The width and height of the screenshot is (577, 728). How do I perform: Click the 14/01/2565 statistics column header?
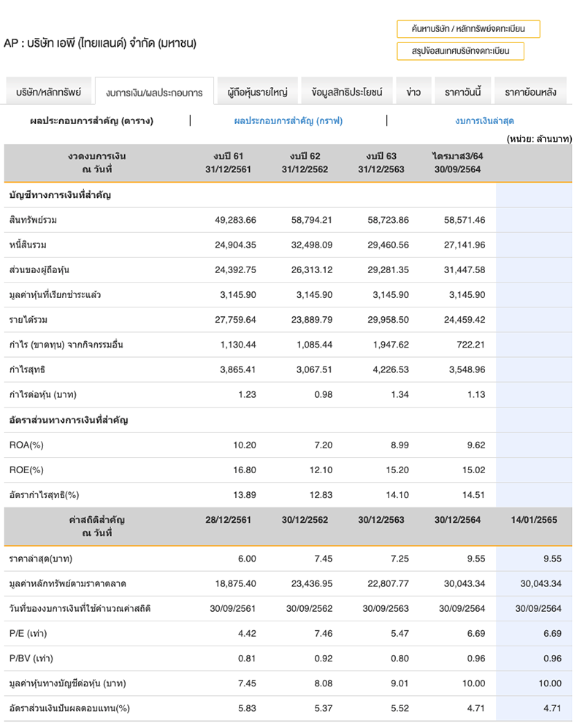click(x=534, y=520)
